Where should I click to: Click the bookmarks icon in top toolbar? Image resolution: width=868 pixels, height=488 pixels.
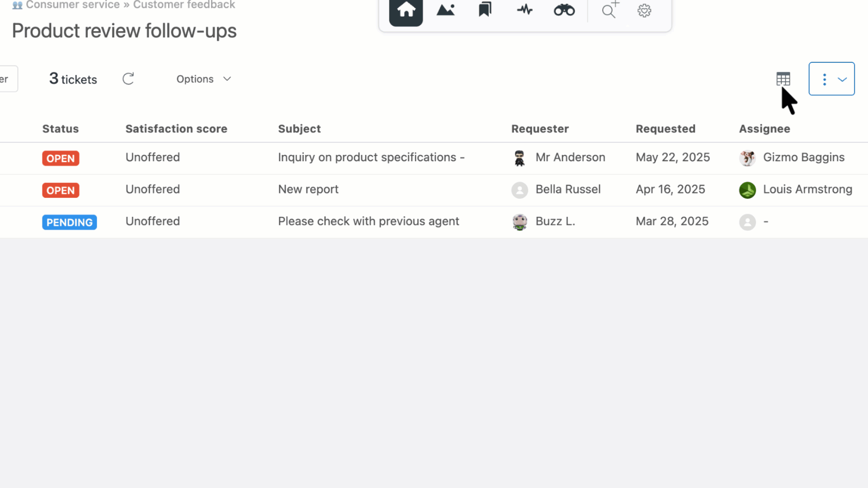(485, 9)
